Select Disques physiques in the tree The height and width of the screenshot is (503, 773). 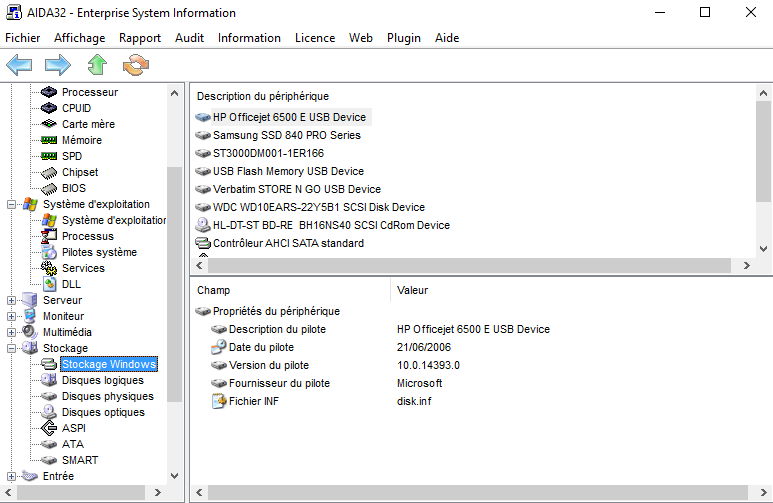click(107, 396)
